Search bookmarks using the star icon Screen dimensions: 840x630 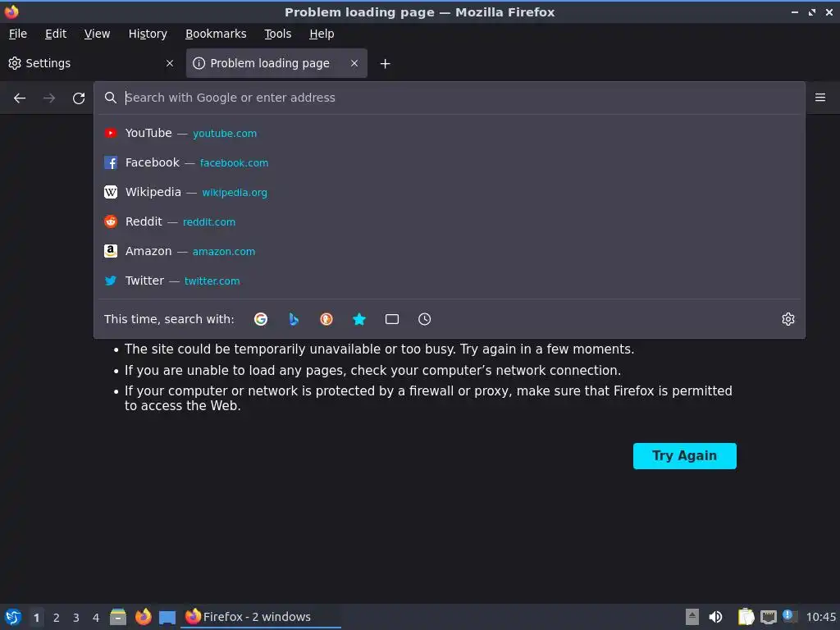pos(359,319)
